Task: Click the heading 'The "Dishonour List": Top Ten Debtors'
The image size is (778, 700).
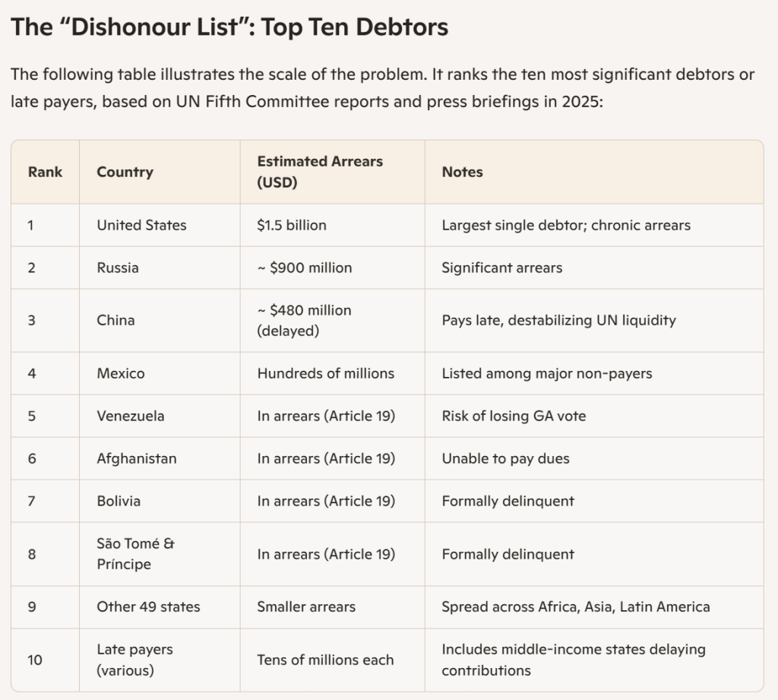Action: coord(229,27)
